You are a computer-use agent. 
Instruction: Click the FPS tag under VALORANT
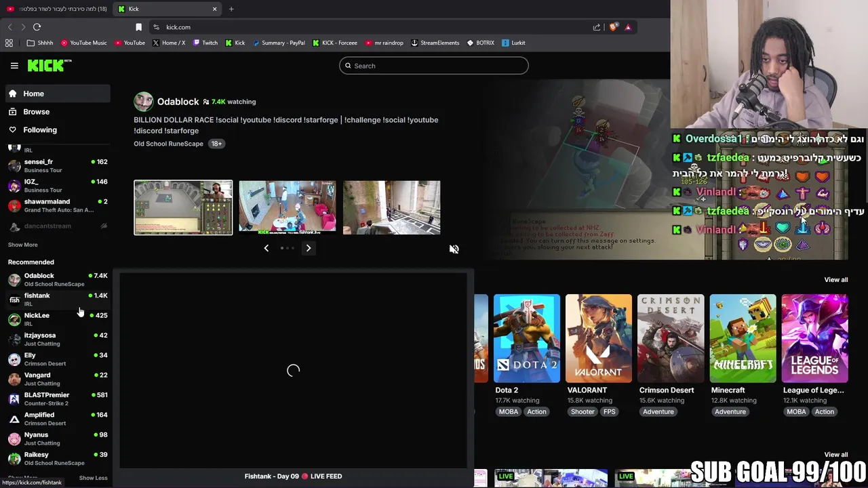[610, 411]
